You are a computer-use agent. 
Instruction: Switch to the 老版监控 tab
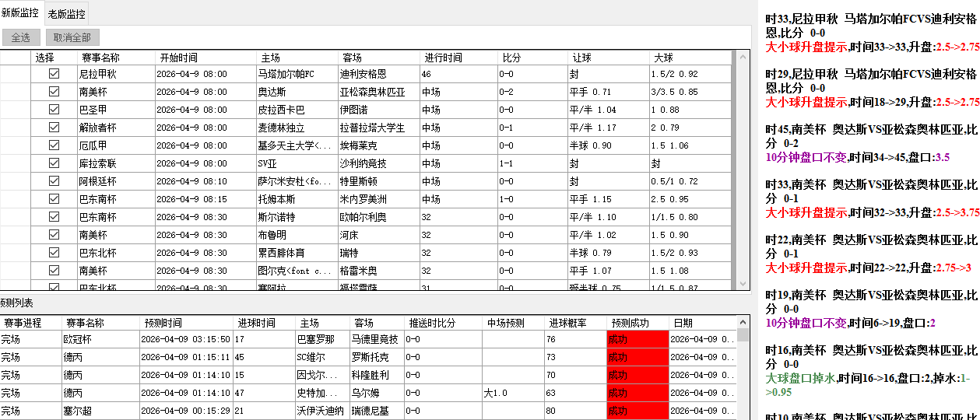point(67,13)
